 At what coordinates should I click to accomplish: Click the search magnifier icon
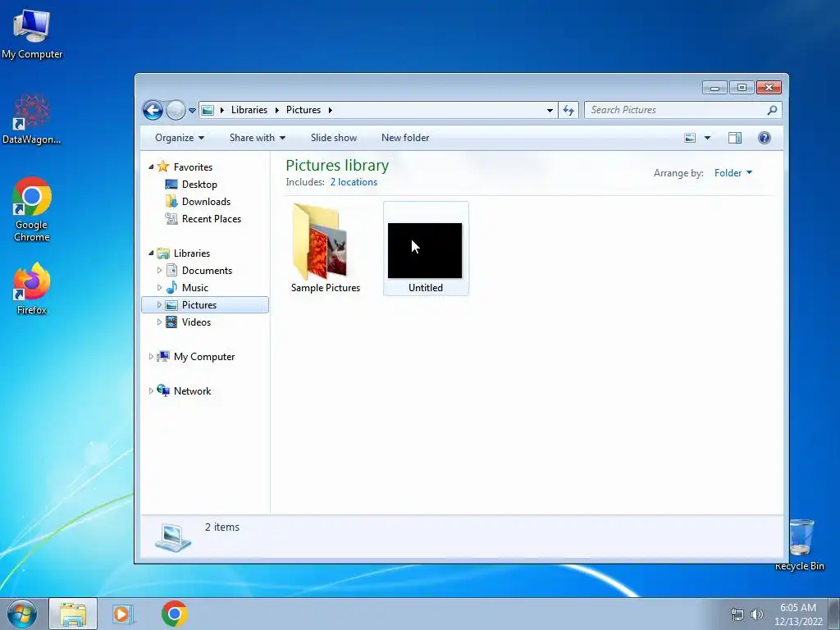772,110
